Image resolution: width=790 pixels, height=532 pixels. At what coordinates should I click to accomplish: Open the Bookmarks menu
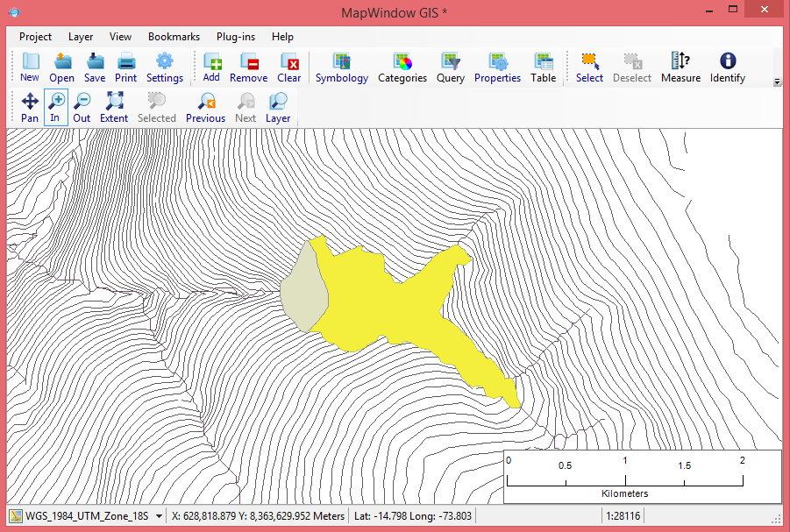(x=174, y=37)
